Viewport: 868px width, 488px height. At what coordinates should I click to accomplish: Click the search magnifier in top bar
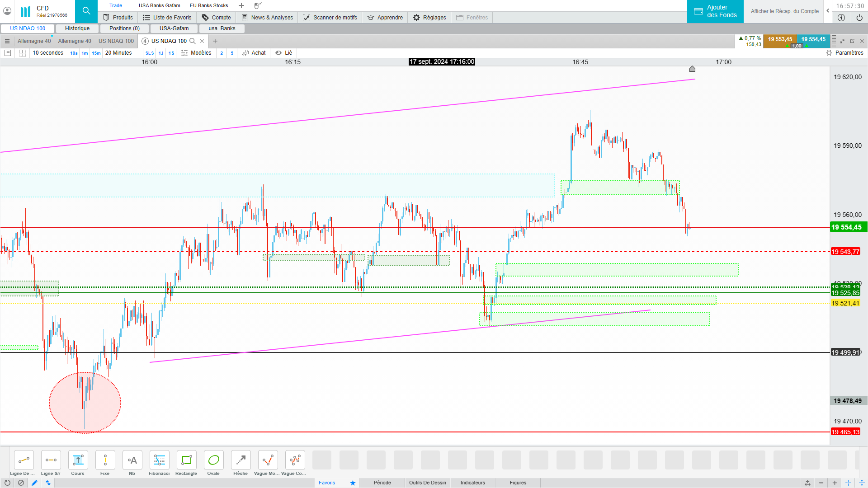pyautogui.click(x=86, y=11)
